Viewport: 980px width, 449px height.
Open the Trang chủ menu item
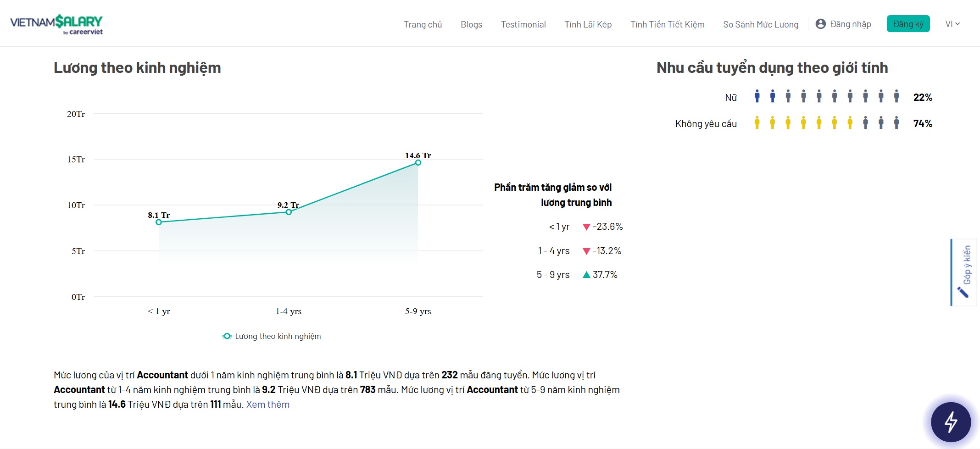(x=423, y=24)
